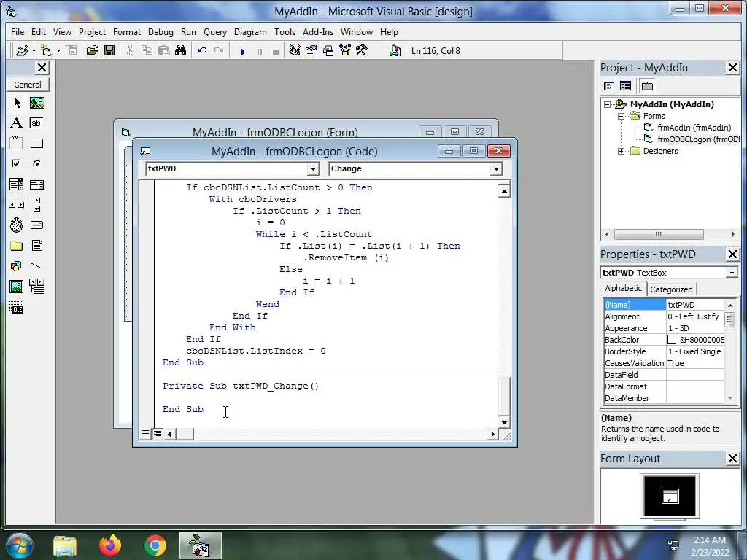The width and height of the screenshot is (747, 560).
Task: Open Properties Window from toolbar icon
Action: [311, 50]
